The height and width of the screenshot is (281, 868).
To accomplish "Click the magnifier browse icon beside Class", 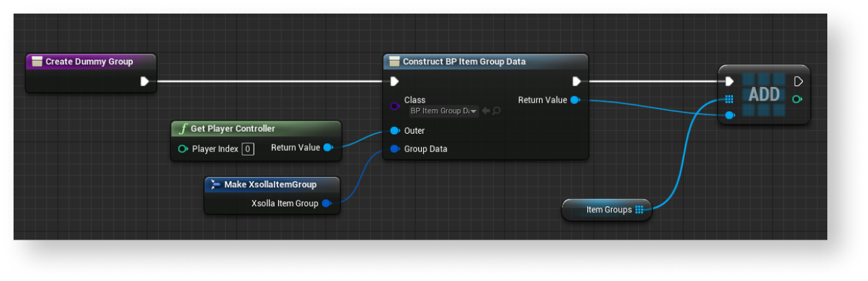I will (x=496, y=111).
